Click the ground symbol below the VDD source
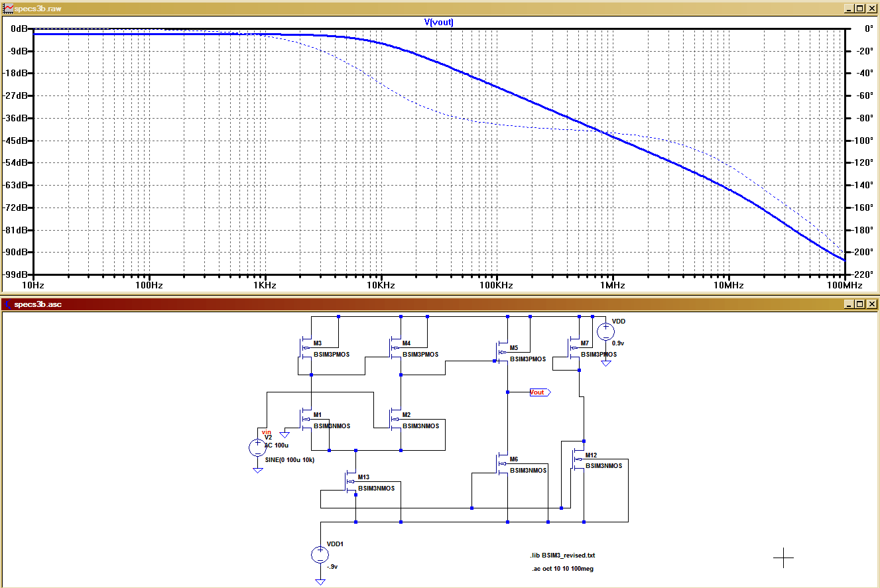The height and width of the screenshot is (588, 880). tap(605, 364)
